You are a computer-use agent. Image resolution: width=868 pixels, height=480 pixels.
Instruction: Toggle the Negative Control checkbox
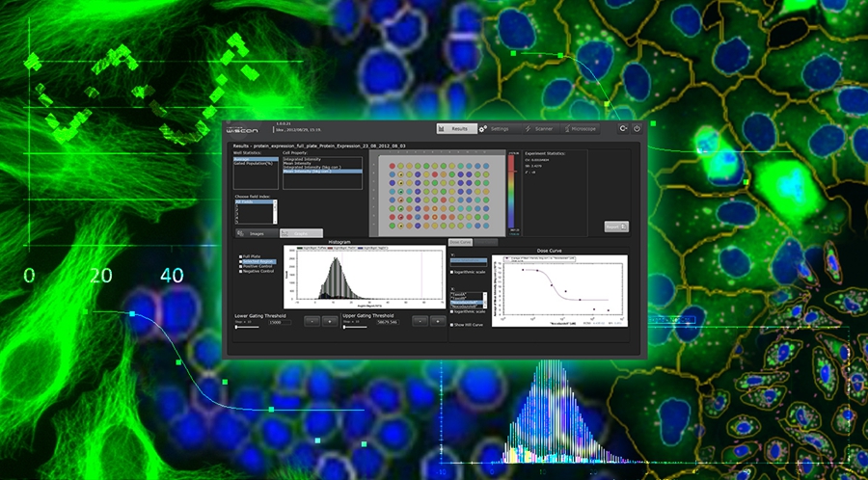(240, 273)
